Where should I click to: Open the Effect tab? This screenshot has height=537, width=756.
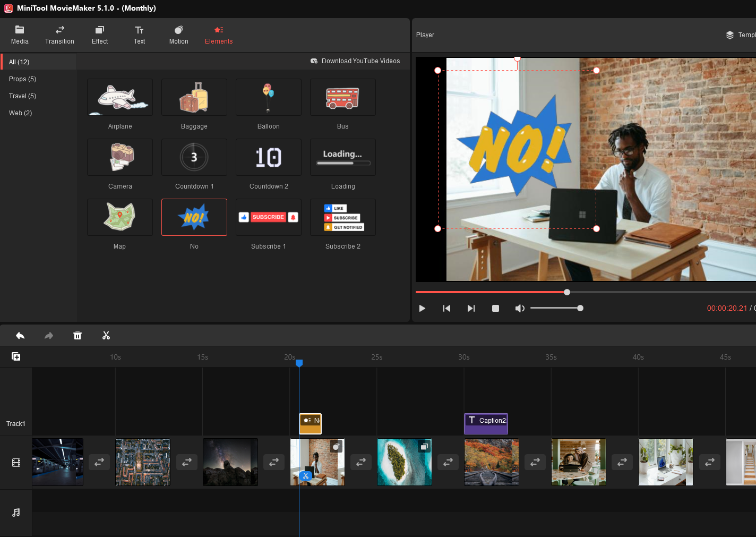100,35
